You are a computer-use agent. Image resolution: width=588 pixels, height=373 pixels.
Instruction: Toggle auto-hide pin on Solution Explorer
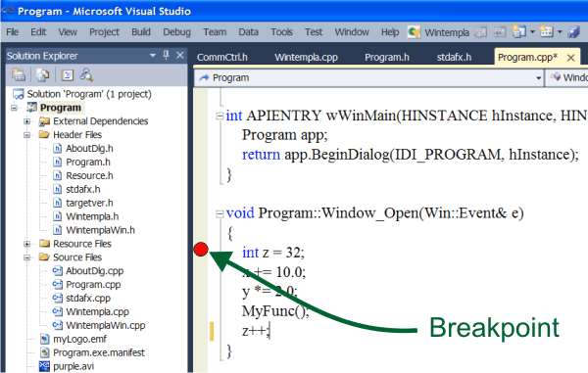pyautogui.click(x=167, y=56)
